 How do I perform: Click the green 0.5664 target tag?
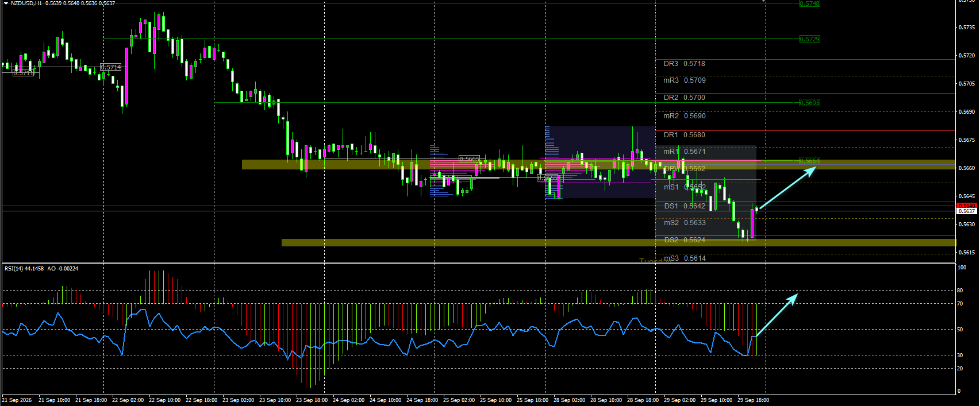tap(809, 161)
